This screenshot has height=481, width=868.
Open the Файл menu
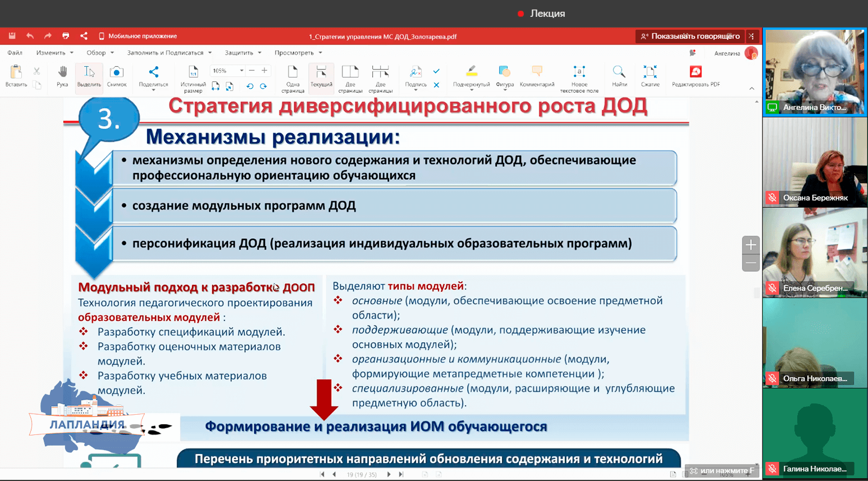pyautogui.click(x=15, y=53)
